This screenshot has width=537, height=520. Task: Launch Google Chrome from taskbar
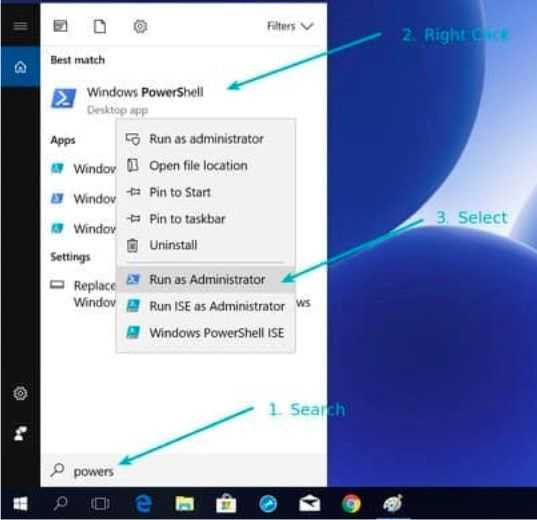click(x=351, y=504)
